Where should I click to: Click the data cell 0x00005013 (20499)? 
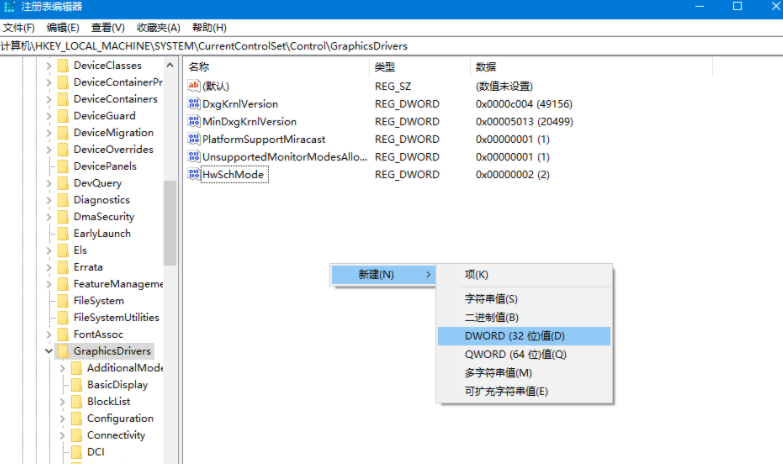[x=524, y=121]
